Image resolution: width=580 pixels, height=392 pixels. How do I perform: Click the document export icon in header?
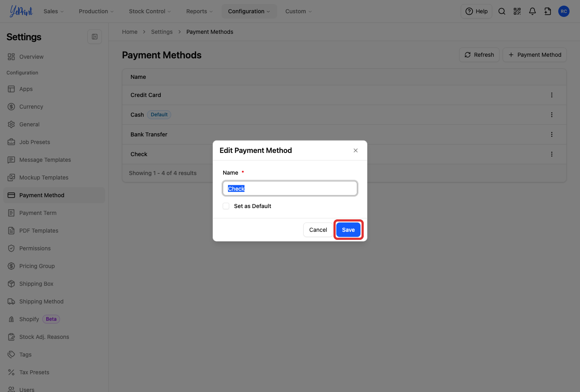[548, 11]
